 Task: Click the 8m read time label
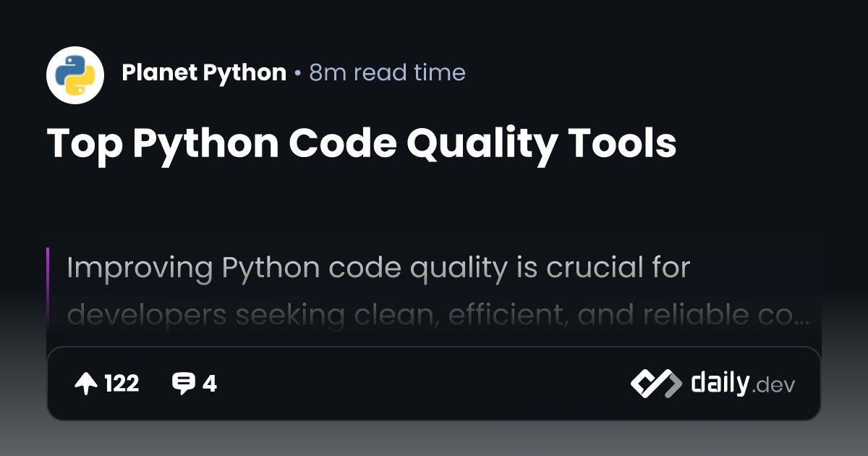click(387, 72)
